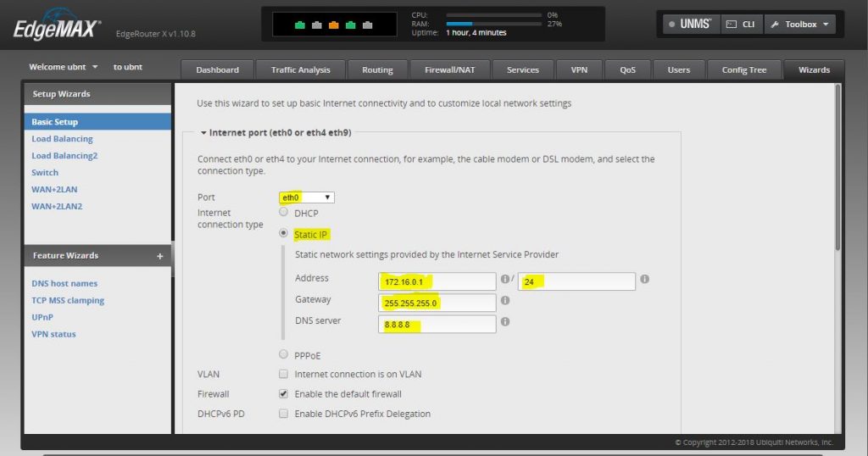Click the subnet prefix info icon
868x456 pixels.
(644, 279)
